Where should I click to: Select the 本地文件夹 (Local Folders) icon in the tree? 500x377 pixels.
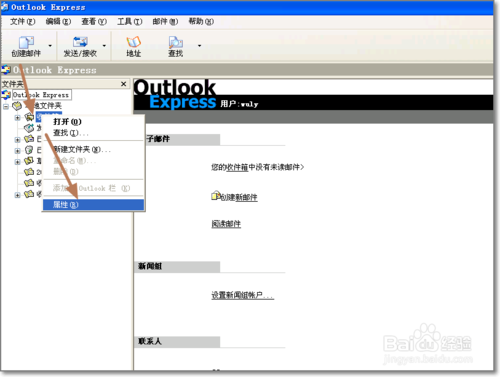(17, 106)
